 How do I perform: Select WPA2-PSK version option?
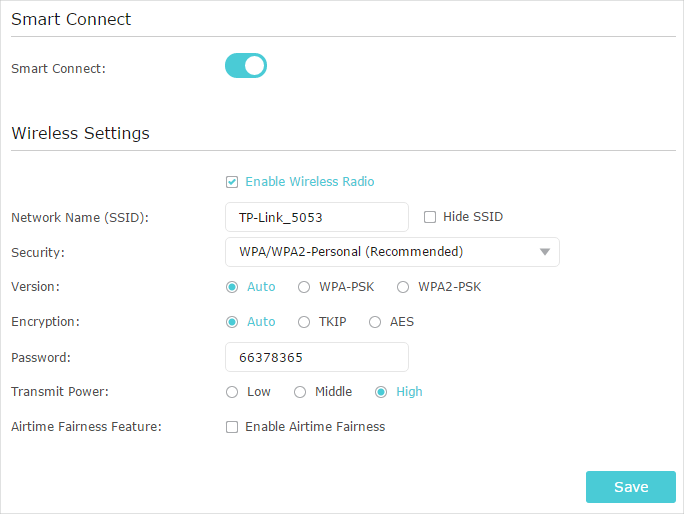[x=403, y=287]
